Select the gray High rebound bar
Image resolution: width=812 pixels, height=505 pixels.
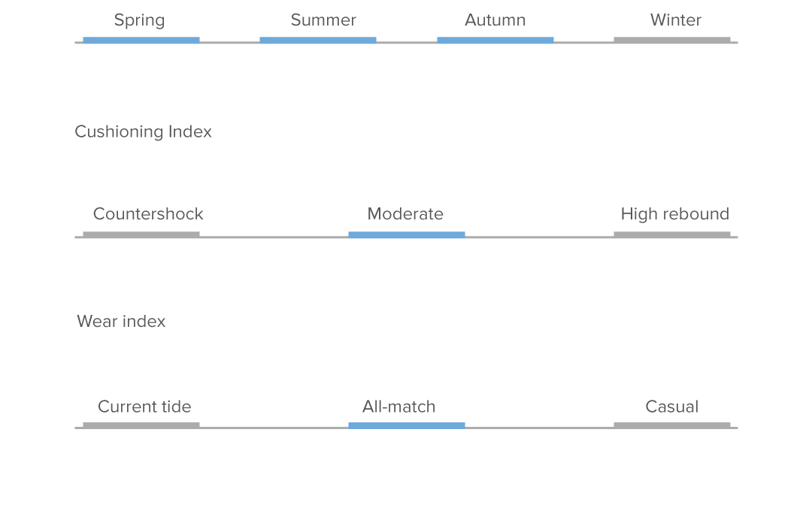point(671,234)
